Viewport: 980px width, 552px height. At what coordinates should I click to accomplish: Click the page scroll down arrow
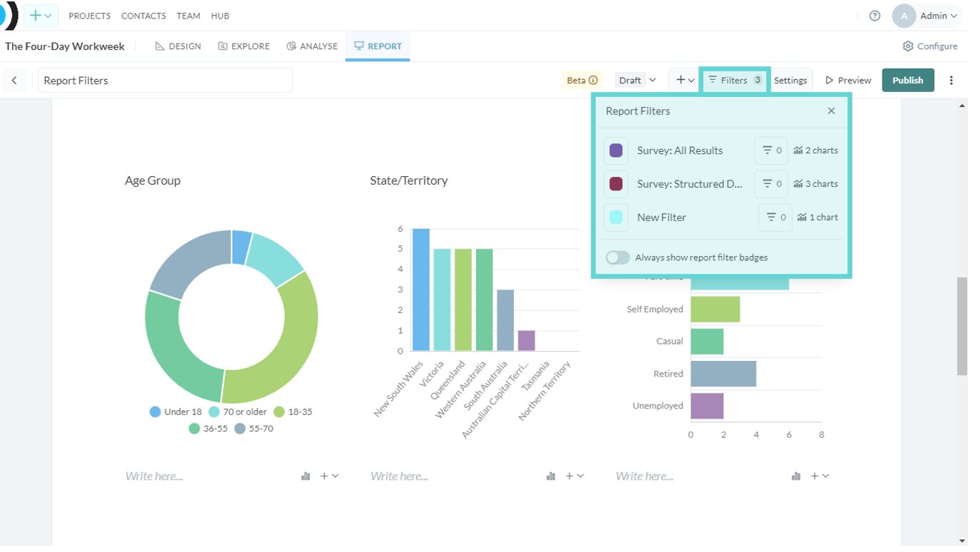coord(962,541)
